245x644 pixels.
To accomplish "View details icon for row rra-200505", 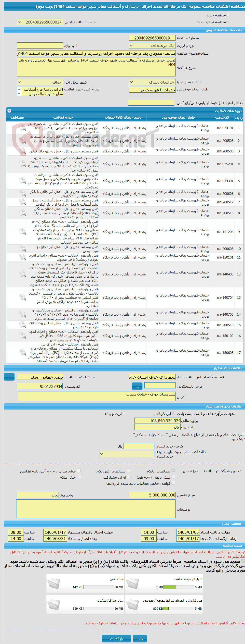I will pos(23,151).
